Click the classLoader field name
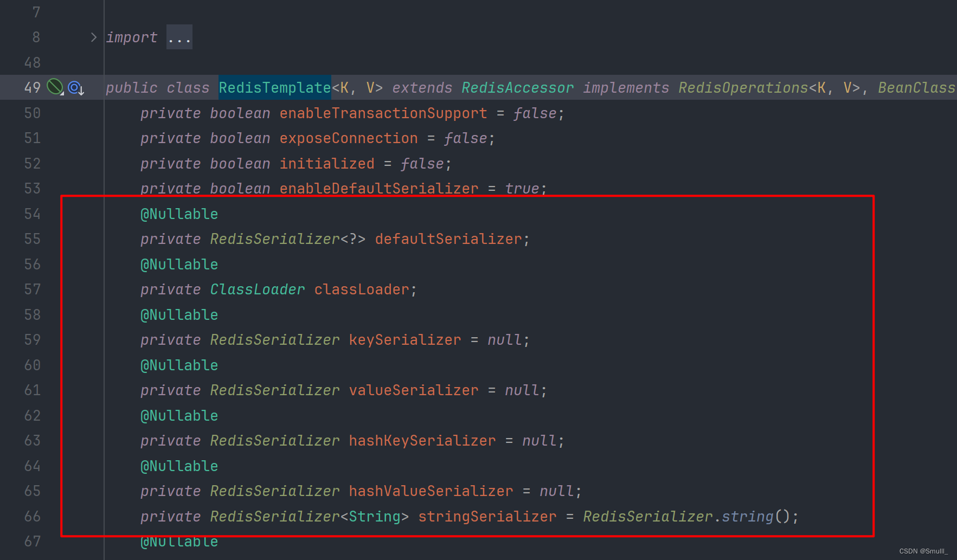Viewport: 957px width, 560px height. point(362,289)
